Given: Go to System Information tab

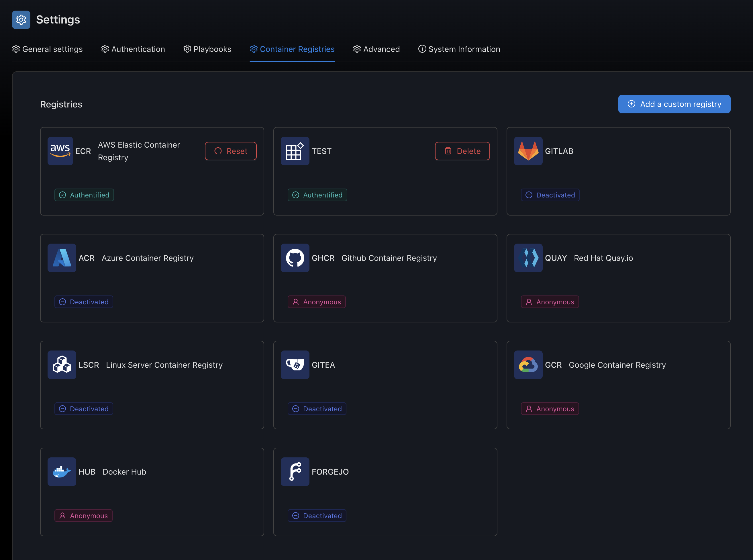Looking at the screenshot, I should 459,49.
